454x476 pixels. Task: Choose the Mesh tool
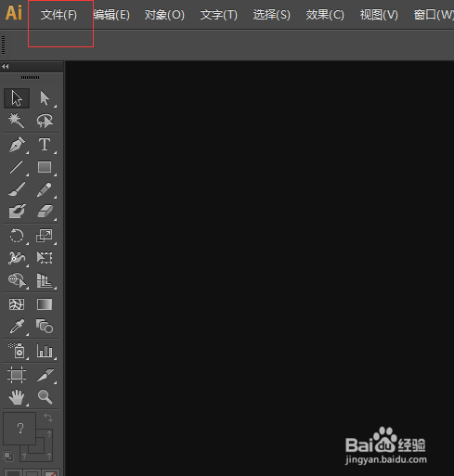point(17,304)
